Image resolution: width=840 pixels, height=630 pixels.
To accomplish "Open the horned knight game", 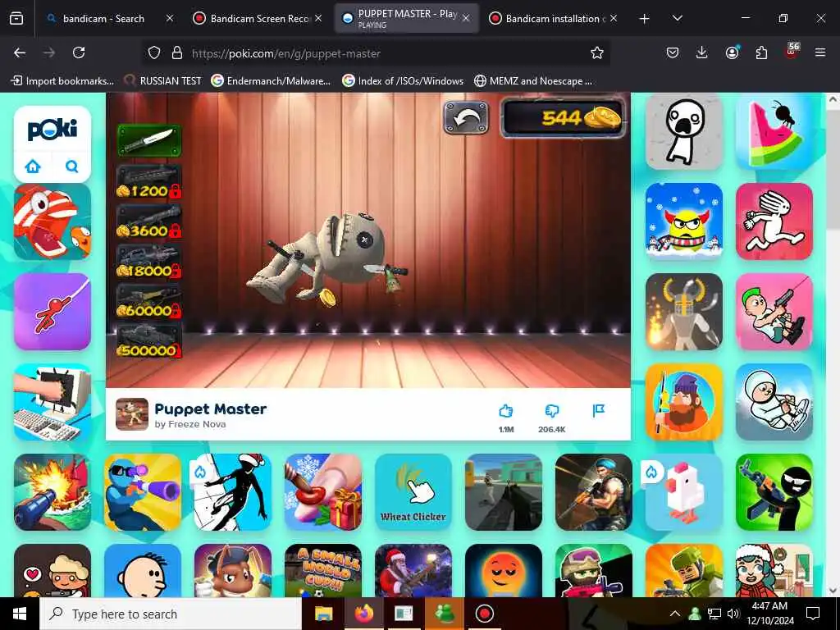I will 684,312.
